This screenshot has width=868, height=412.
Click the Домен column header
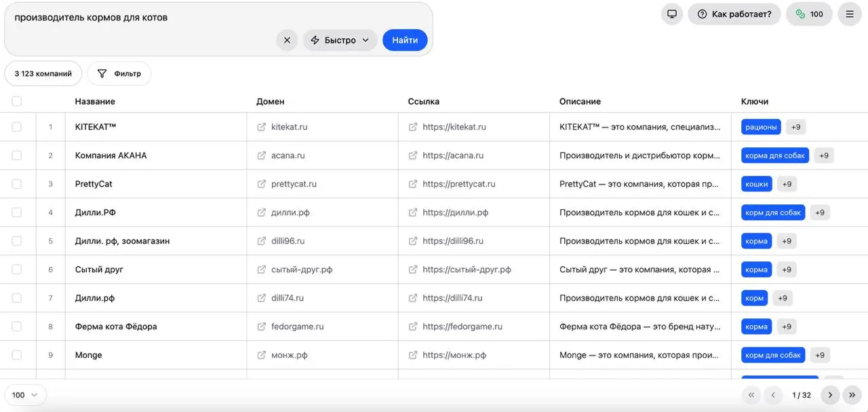[271, 101]
